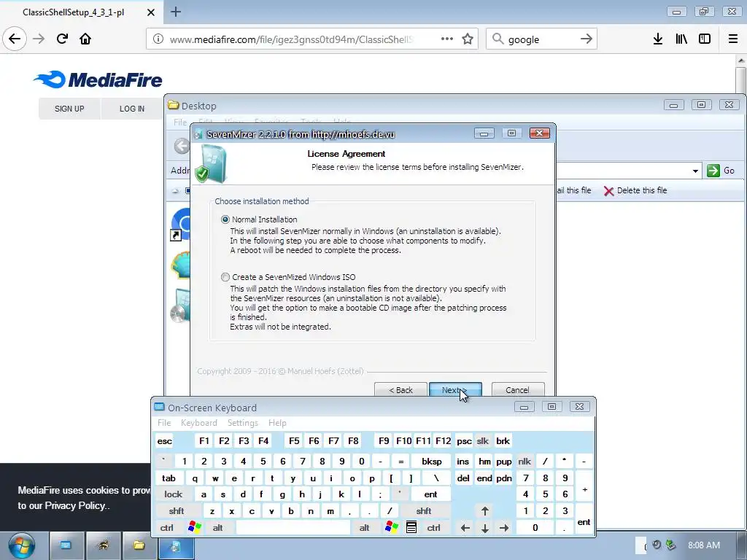This screenshot has height=560, width=747.
Task: Close the ClassicShellSetup tab
Action: coord(151,12)
